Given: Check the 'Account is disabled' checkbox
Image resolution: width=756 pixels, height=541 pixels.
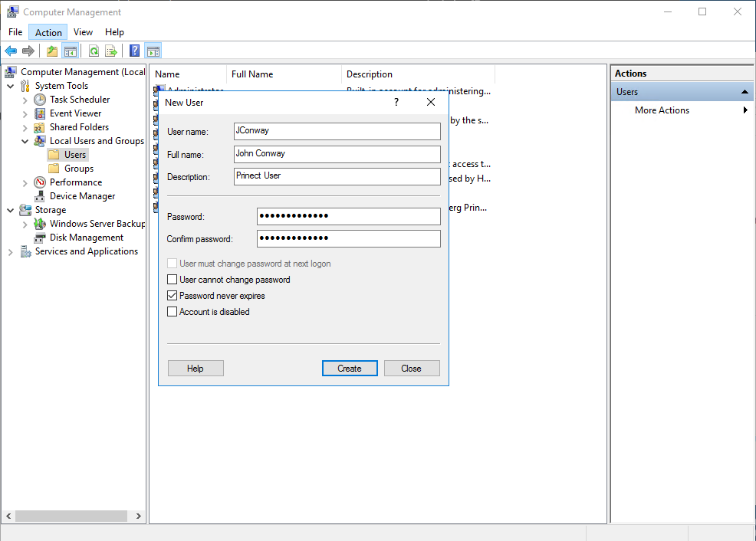Looking at the screenshot, I should [x=173, y=312].
